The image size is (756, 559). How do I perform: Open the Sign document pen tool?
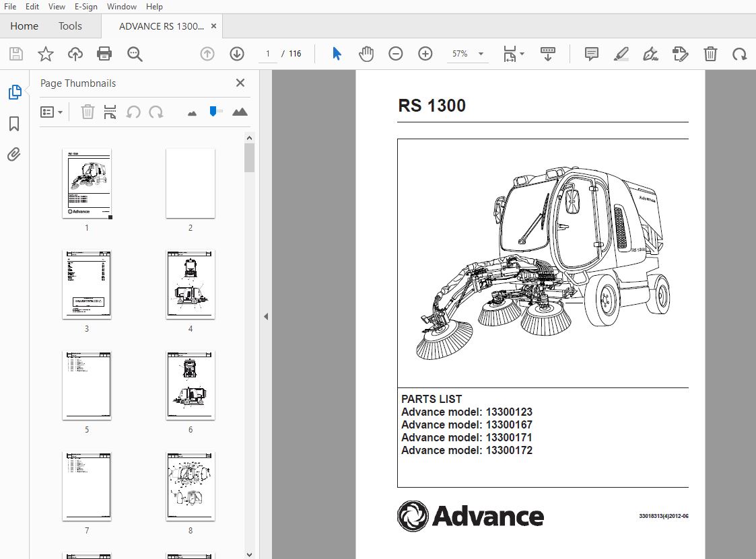[x=651, y=54]
